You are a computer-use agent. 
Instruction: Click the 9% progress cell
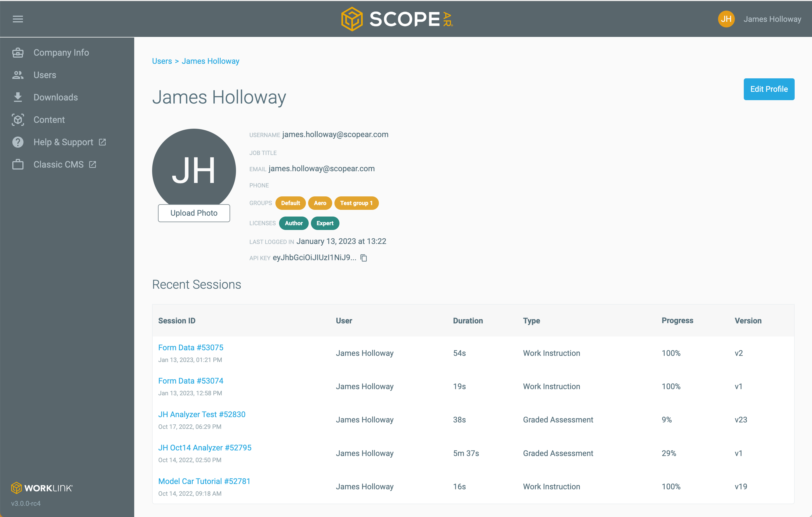(x=667, y=420)
